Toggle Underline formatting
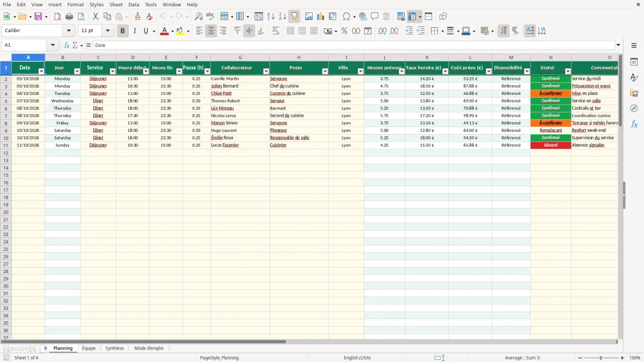 145,31
